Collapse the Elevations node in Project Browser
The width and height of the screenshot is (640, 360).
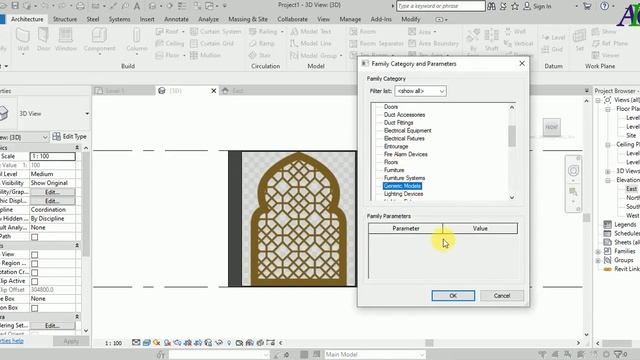608,180
